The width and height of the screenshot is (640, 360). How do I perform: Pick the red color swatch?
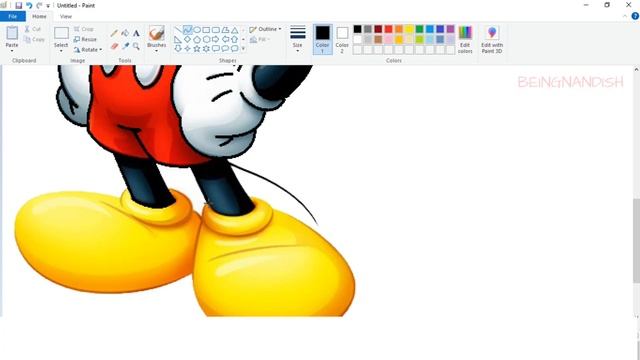click(389, 29)
